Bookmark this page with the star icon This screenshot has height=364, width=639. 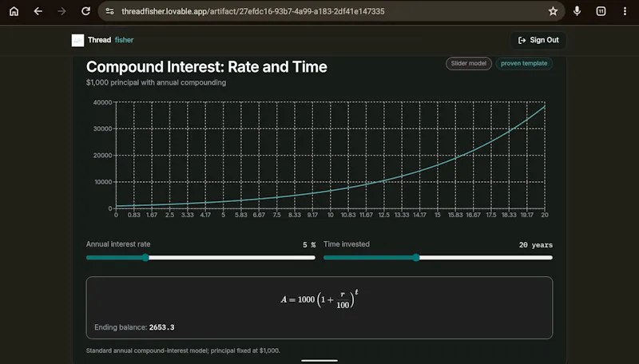coord(553,11)
